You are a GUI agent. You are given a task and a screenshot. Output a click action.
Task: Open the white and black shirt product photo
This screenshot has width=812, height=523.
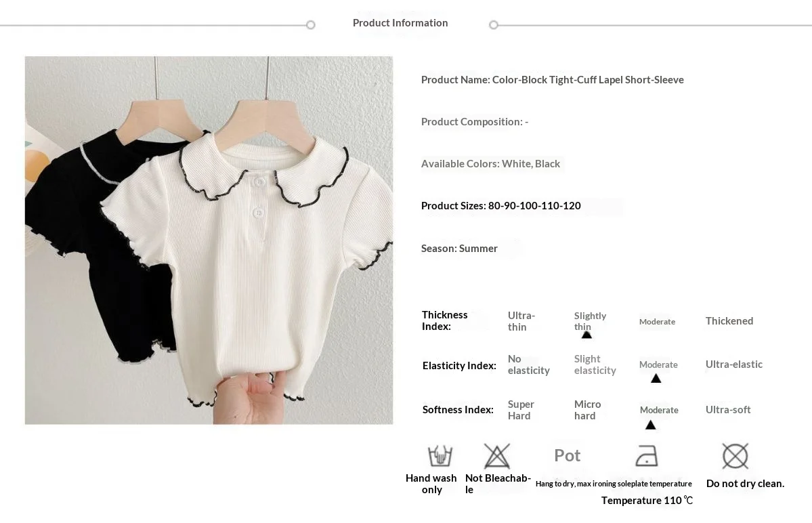[x=209, y=240]
